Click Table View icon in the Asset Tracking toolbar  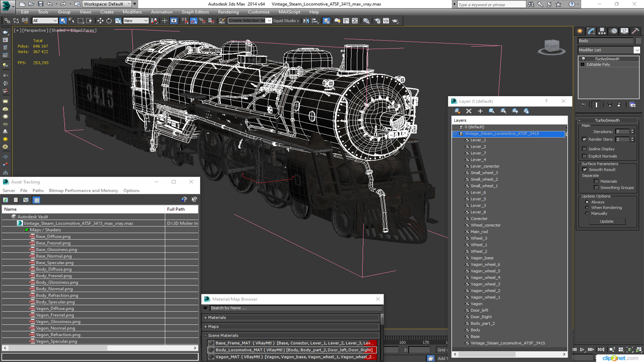(x=37, y=200)
